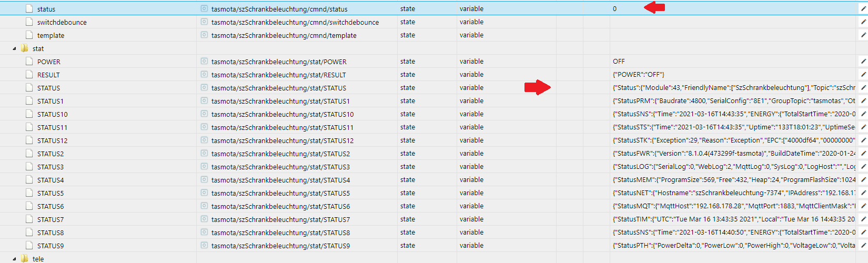The height and width of the screenshot is (263, 868).
Task: Collapse the tele folder
Action: pyautogui.click(x=14, y=259)
